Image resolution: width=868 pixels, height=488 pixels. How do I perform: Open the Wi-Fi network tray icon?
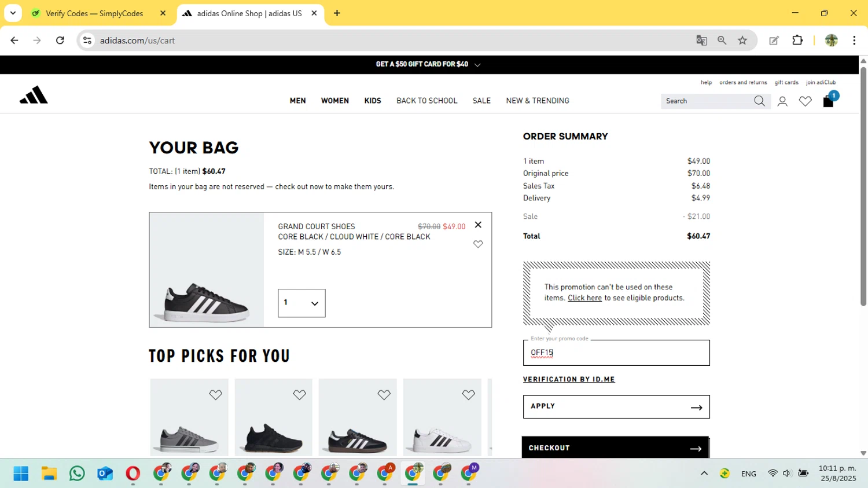[x=773, y=474]
